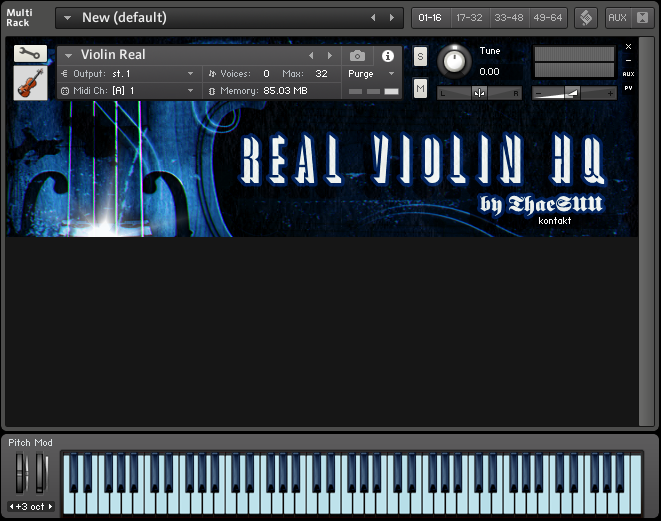Click the Memory 85.03 MB readout
Viewport: 661px width, 521px height.
click(285, 91)
